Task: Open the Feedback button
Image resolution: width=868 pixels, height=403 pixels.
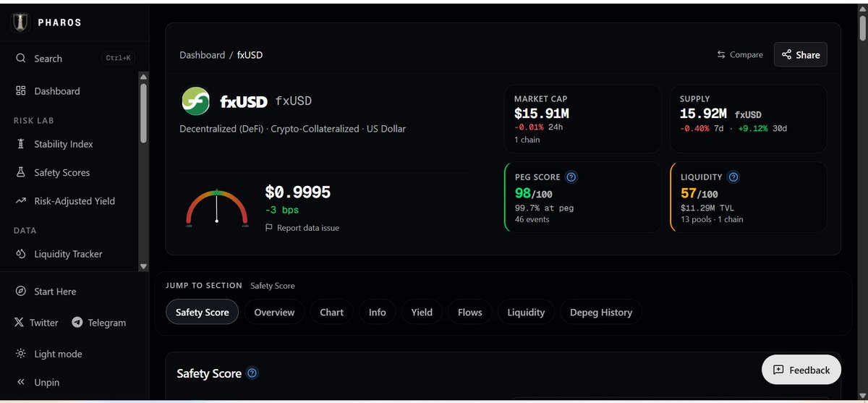Action: click(x=801, y=370)
